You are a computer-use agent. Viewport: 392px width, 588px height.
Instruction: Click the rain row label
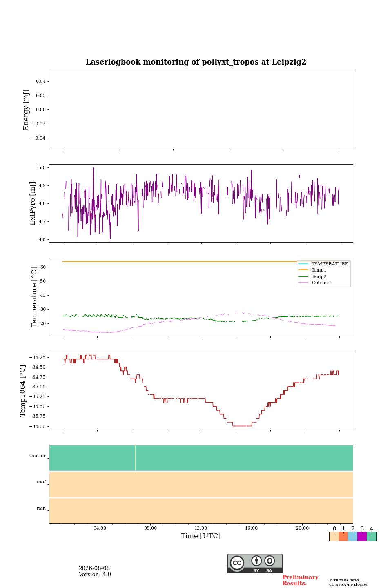click(41, 508)
